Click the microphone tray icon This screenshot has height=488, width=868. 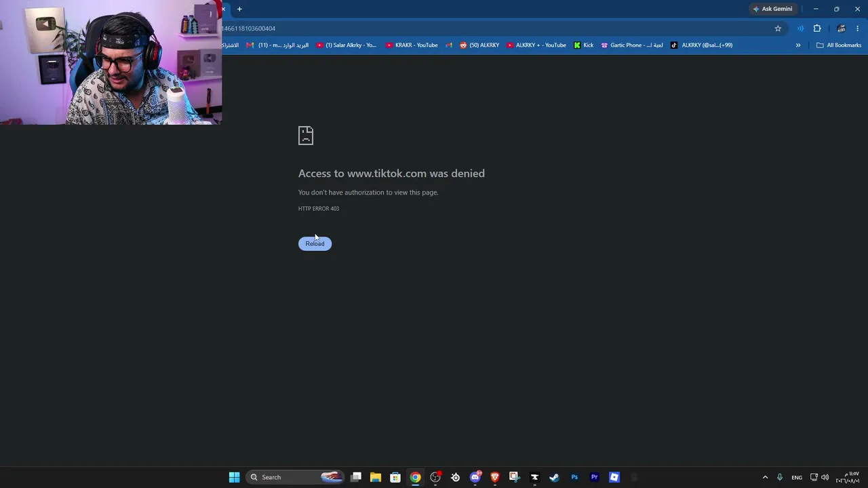coord(780,477)
